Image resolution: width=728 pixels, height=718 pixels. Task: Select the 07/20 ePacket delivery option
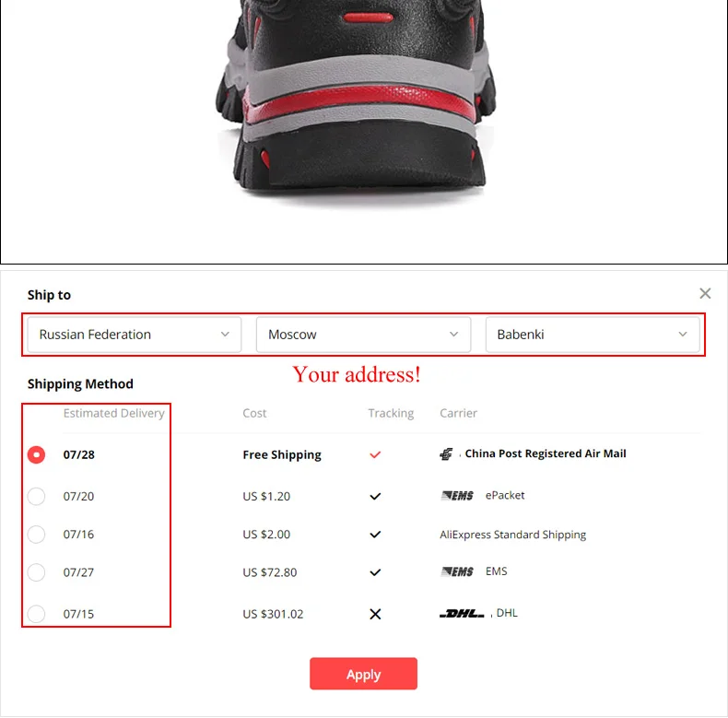[x=36, y=497]
